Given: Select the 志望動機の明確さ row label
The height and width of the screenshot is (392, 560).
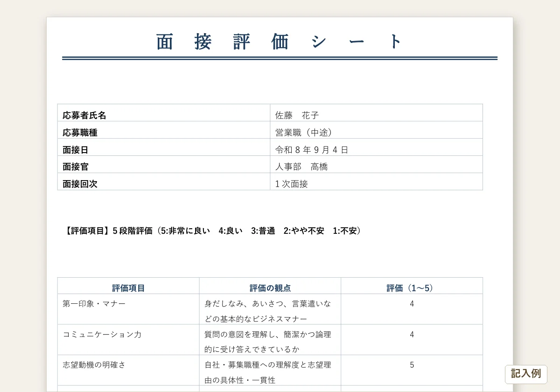Looking at the screenshot, I should (128, 371).
